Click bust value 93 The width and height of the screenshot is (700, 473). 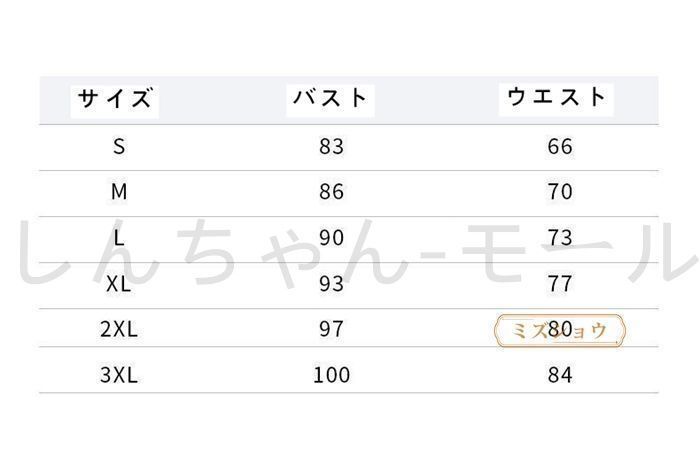point(331,284)
